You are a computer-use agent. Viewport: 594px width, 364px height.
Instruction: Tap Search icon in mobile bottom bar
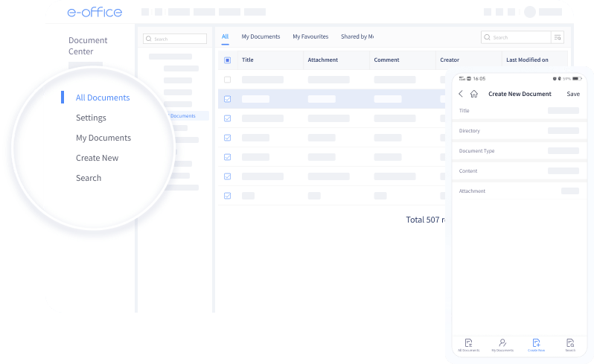pyautogui.click(x=570, y=343)
